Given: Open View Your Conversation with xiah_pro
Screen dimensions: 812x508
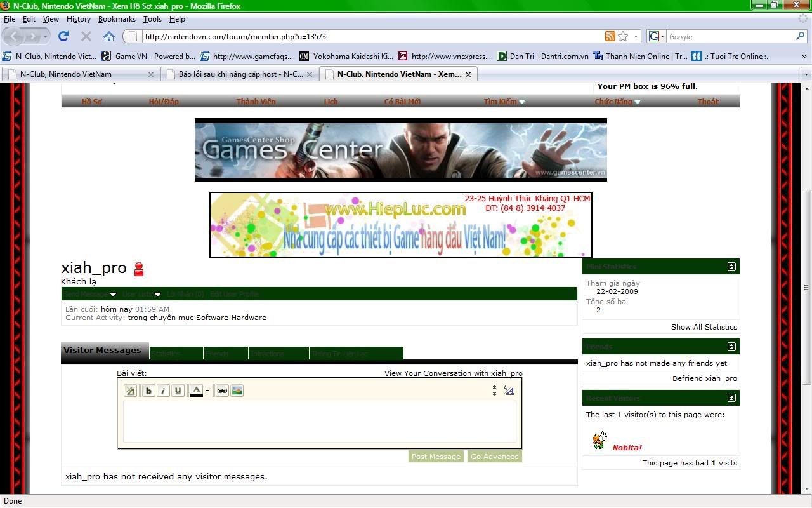Looking at the screenshot, I should [454, 373].
